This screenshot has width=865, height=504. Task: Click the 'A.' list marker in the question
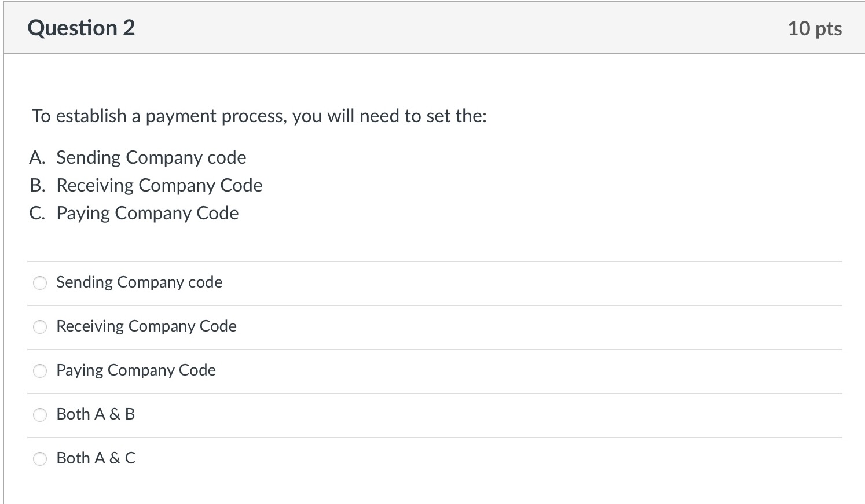(37, 157)
